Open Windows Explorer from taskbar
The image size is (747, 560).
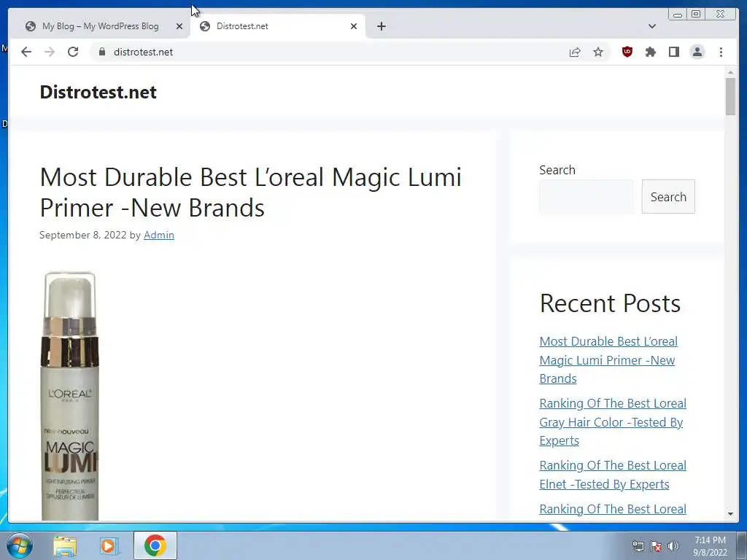pyautogui.click(x=65, y=545)
